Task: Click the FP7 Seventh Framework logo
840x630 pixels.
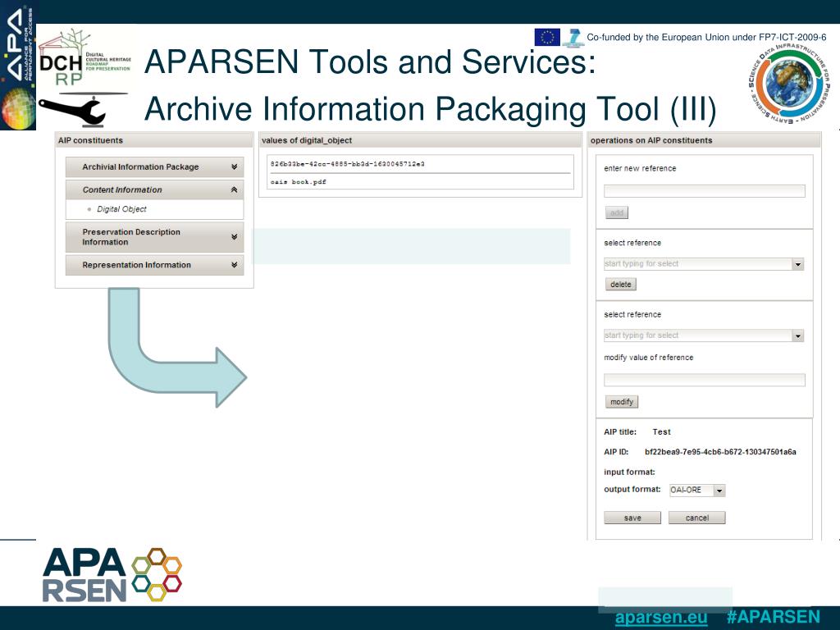Action: point(573,38)
